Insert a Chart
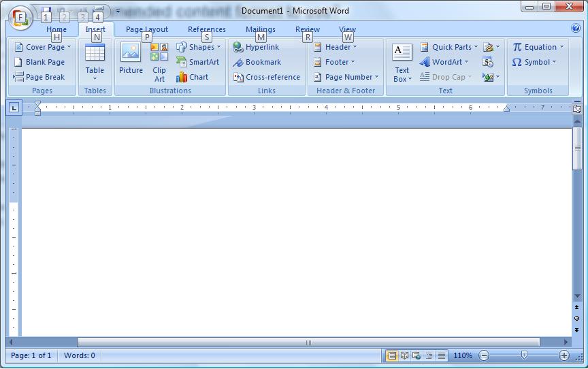Image resolution: width=588 pixels, height=369 pixels. coord(192,77)
